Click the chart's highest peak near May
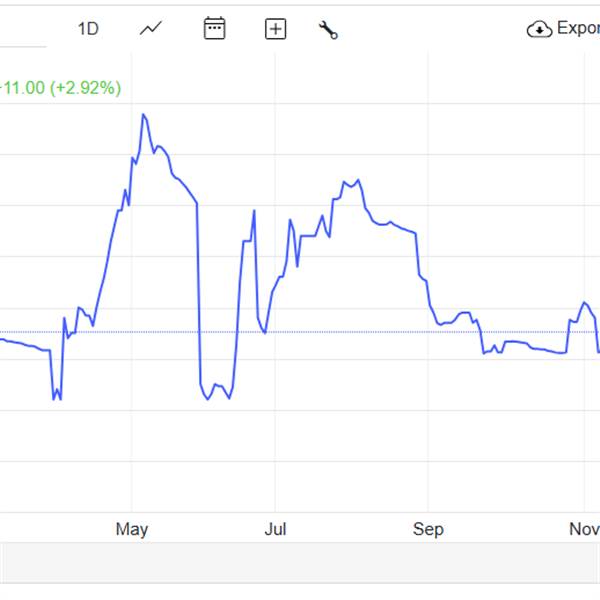Viewport: 600px width, 600px height. point(144,115)
